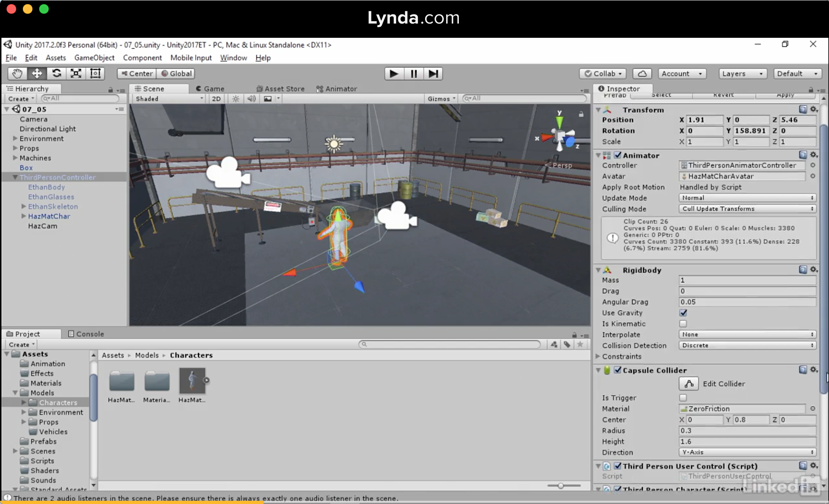Select HazCam in the Hierarchy
The height and width of the screenshot is (504, 829).
43,226
